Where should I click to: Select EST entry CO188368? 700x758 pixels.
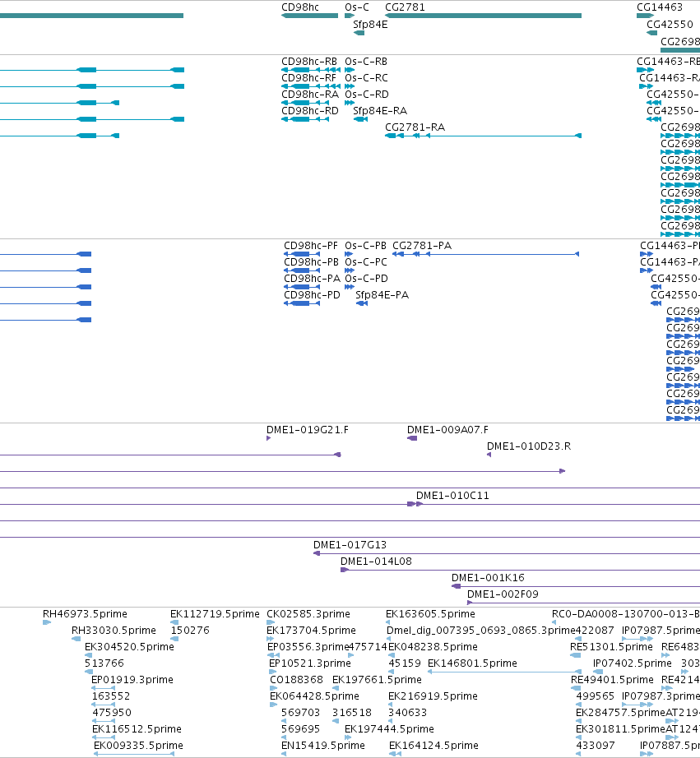click(x=297, y=680)
